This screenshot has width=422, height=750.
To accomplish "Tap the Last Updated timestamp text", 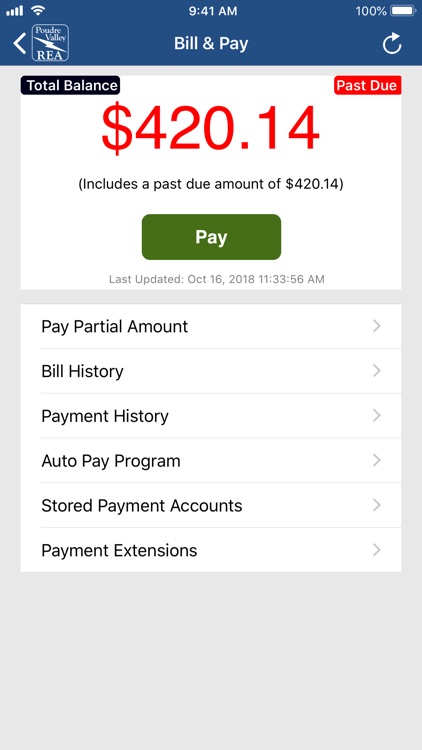I will 217,279.
